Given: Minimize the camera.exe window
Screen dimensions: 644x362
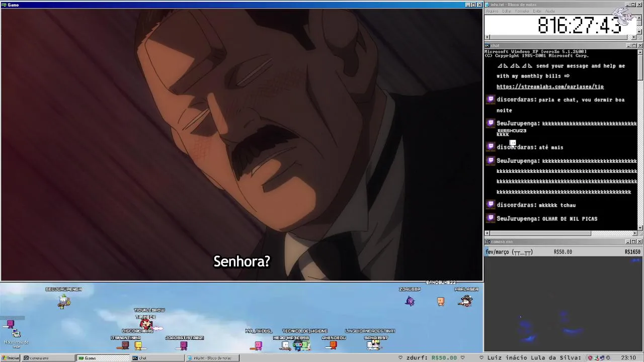Looking at the screenshot, I should (628, 242).
